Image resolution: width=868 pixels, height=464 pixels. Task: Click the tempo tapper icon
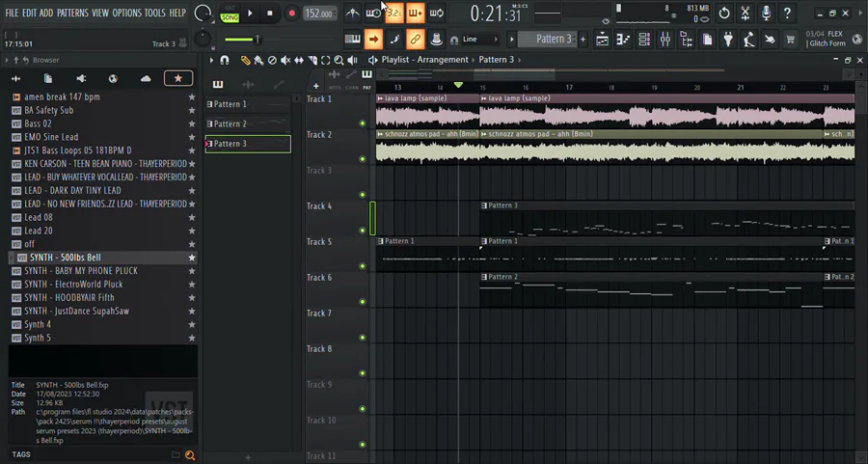[749, 40]
